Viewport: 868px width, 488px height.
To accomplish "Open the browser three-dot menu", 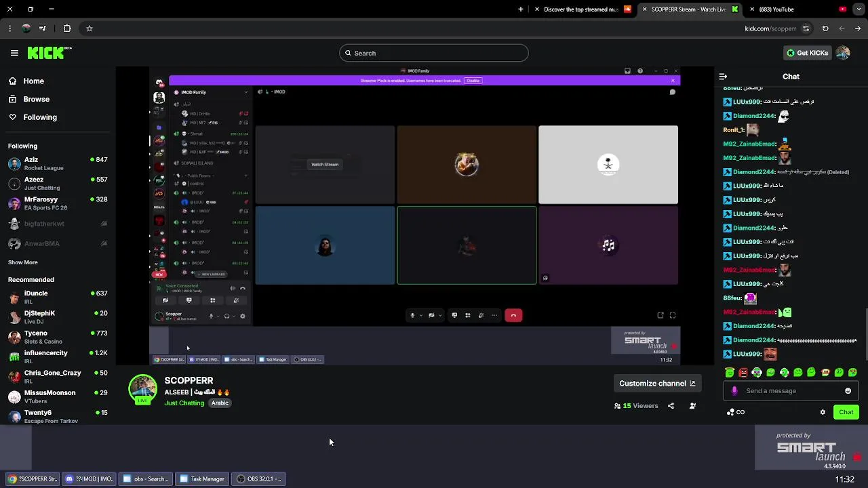I will point(9,28).
